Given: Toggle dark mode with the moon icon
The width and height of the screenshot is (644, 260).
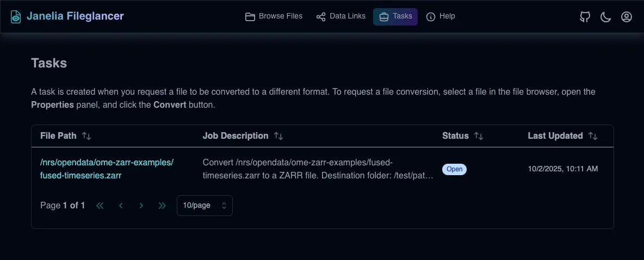Looking at the screenshot, I should click(605, 17).
